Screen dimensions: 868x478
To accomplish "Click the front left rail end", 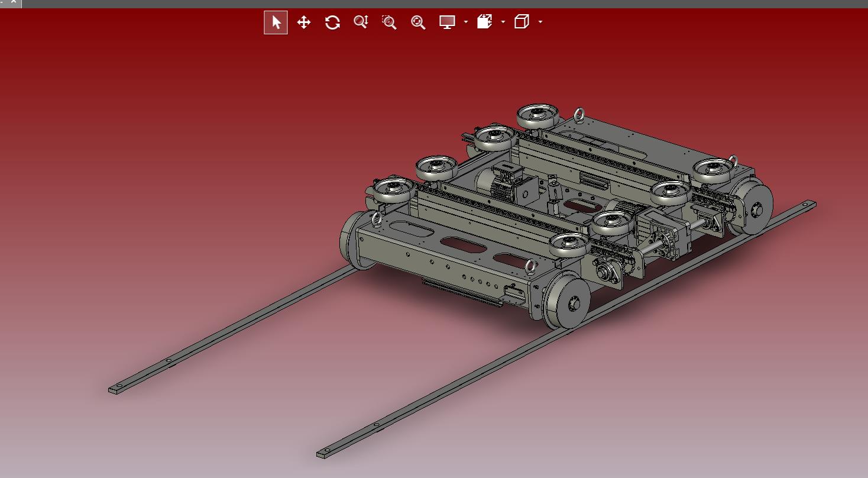I will [x=117, y=389].
